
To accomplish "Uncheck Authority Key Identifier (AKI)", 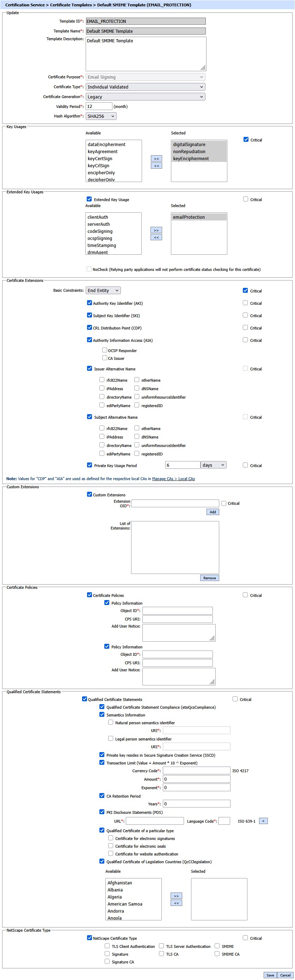I will [90, 303].
